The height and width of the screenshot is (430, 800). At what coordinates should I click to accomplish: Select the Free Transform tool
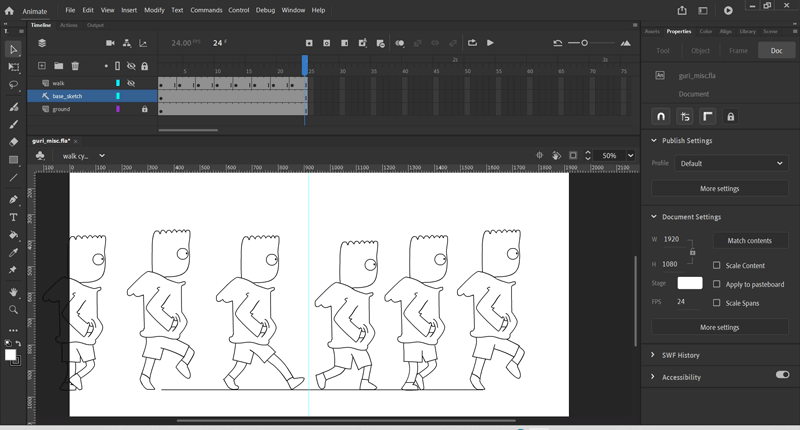[x=13, y=67]
